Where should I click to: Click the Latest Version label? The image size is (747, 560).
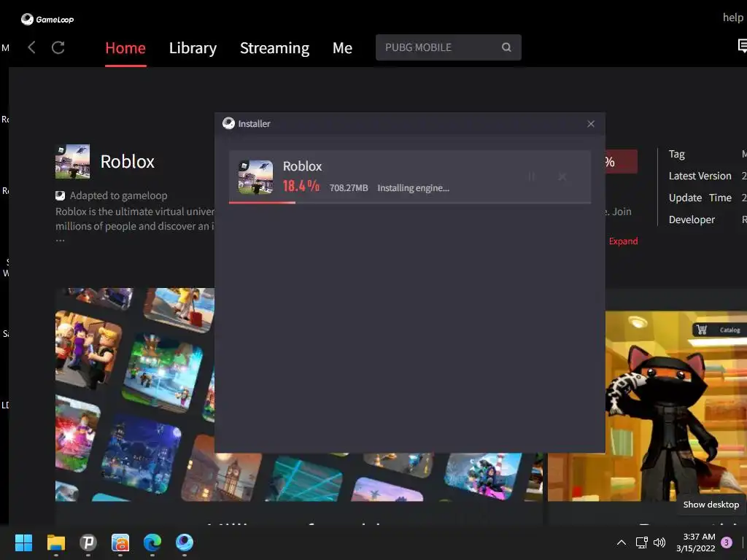pyautogui.click(x=700, y=176)
